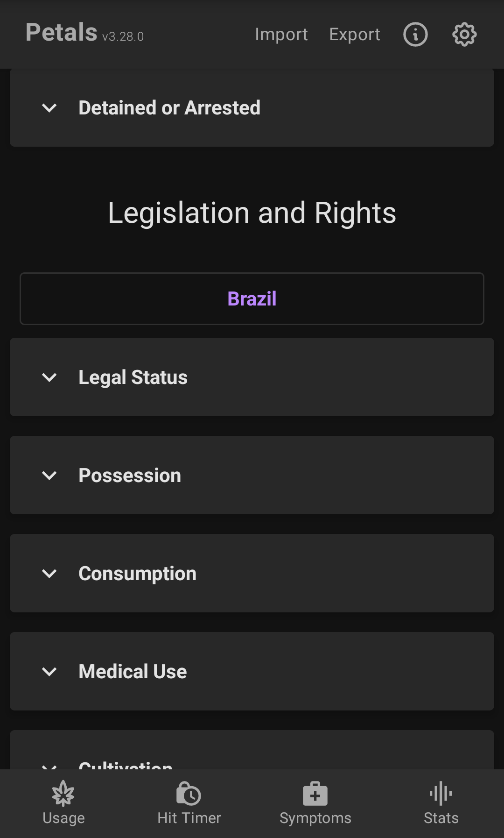Tap the Stats waveform icon
Viewport: 504px width, 838px height.
(441, 794)
